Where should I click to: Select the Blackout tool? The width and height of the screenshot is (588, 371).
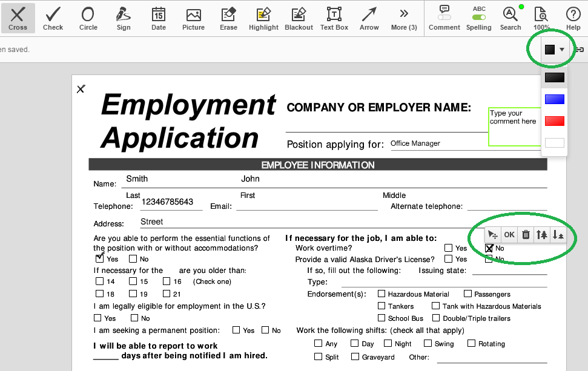point(299,18)
